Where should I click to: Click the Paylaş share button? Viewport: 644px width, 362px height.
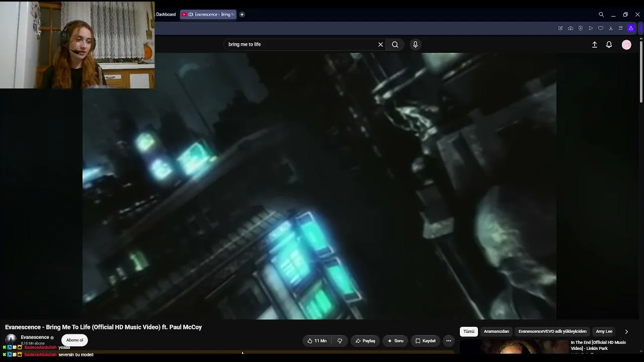pos(365,341)
